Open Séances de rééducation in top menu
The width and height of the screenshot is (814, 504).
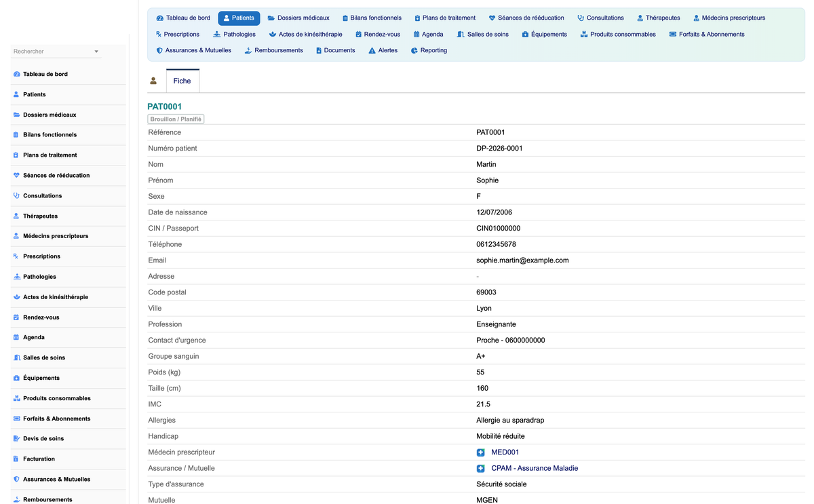point(526,18)
